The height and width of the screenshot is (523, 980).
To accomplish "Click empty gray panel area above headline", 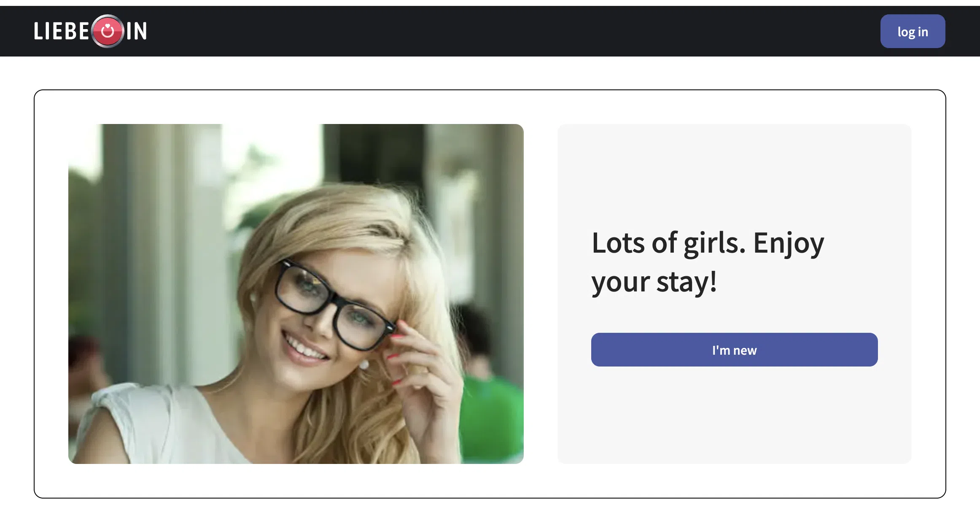I will tap(734, 173).
